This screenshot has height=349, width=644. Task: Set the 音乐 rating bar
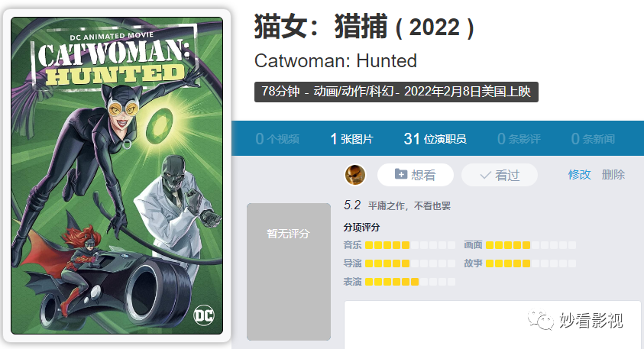click(410, 245)
